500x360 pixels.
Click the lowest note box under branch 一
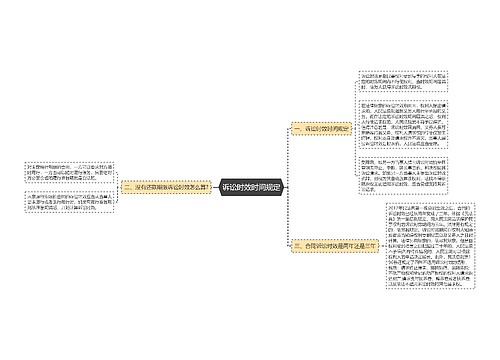(x=403, y=176)
